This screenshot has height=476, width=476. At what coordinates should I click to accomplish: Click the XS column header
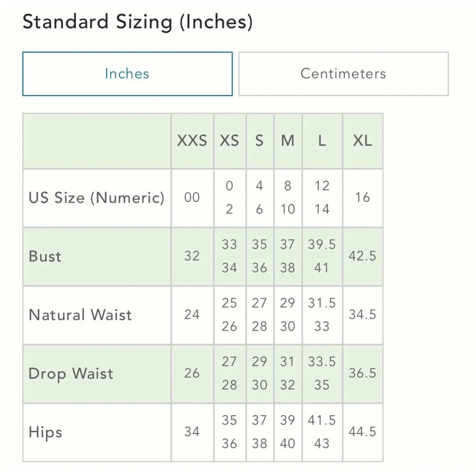[x=229, y=141]
